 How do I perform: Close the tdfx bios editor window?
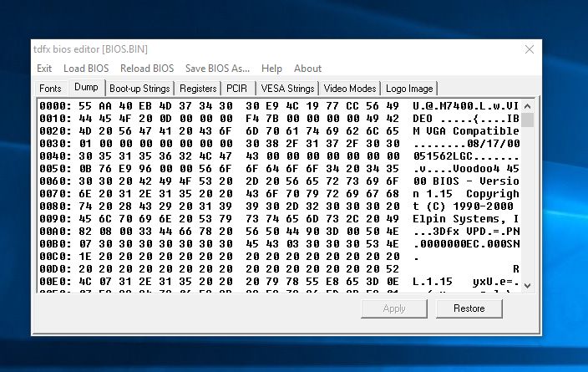pos(530,49)
